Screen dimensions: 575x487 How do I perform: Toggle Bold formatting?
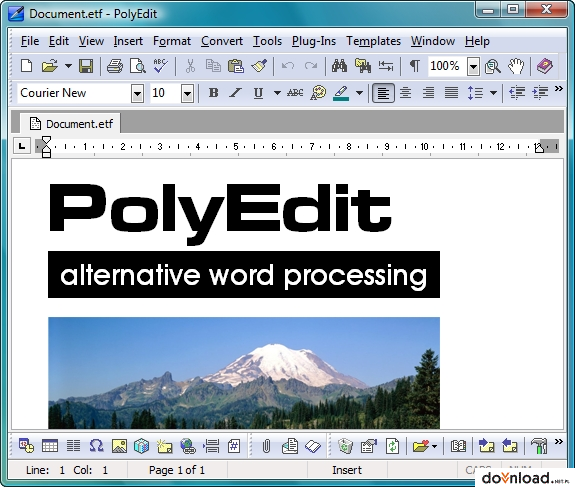(213, 93)
